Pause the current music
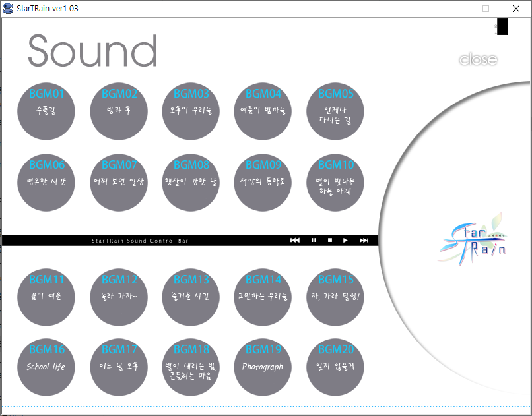This screenshot has height=416, width=532. [314, 240]
